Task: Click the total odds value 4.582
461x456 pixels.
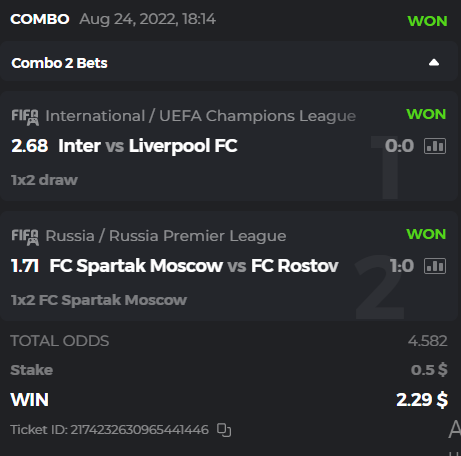Action: pyautogui.click(x=427, y=341)
